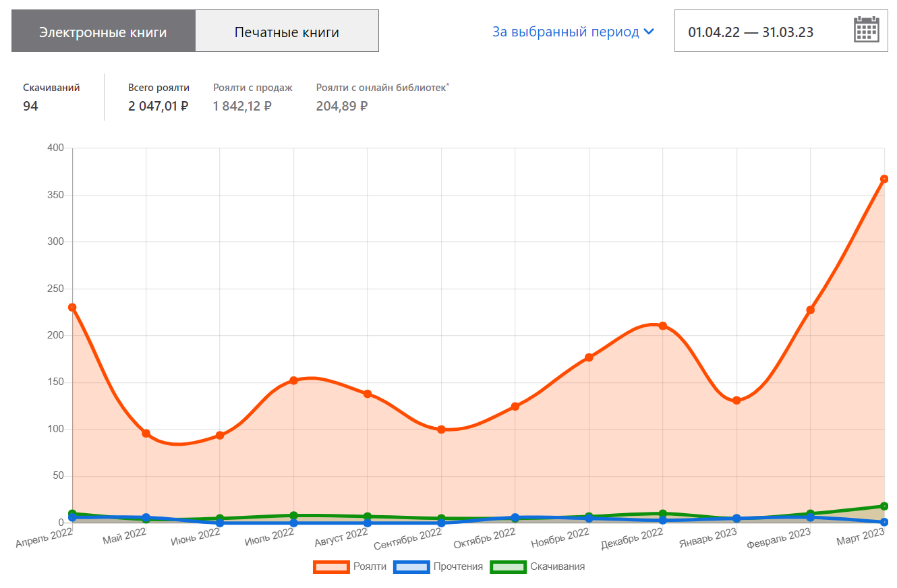Viewport: 897px width, 588px height.
Task: Toggle the Роялти series in legend
Action: [x=370, y=566]
